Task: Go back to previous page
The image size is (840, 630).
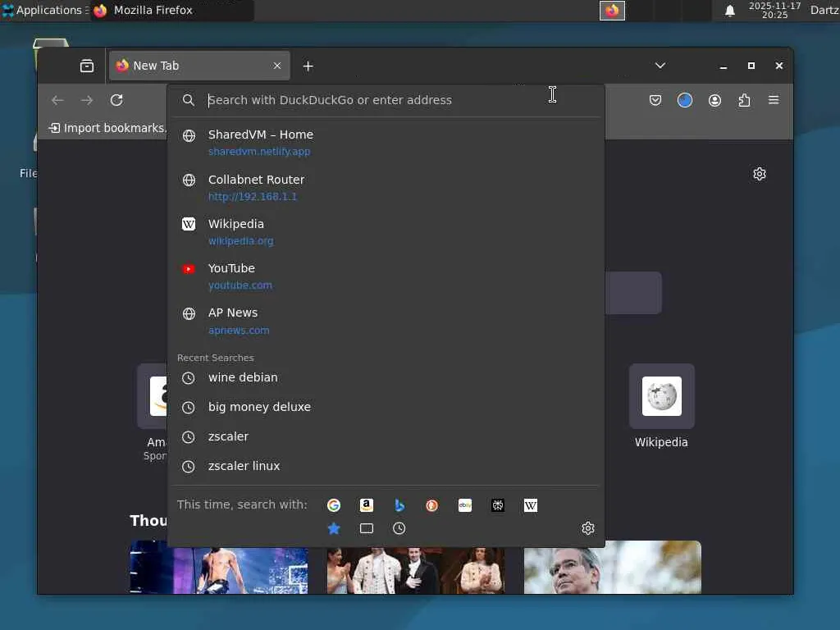Action: 57,100
